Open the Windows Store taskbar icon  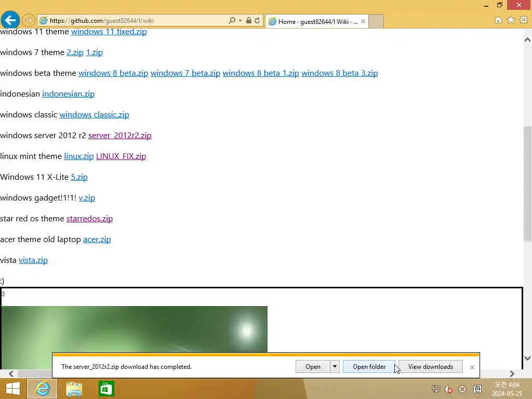click(106, 389)
